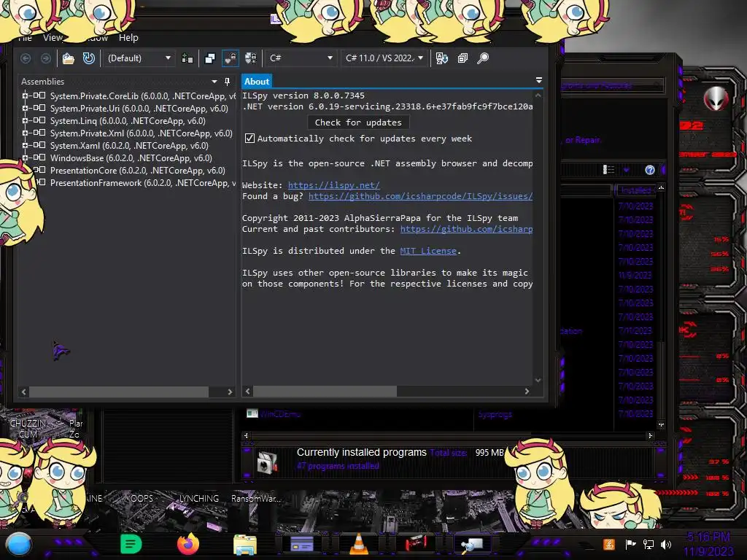This screenshot has height=560, width=747.
Task: Click the ILSpy magnifier taskbar button
Action: tap(472, 545)
